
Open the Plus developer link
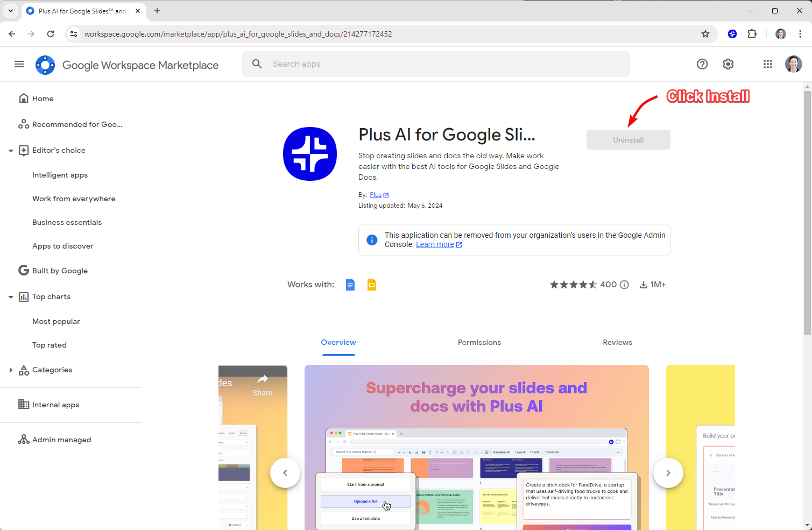[376, 195]
